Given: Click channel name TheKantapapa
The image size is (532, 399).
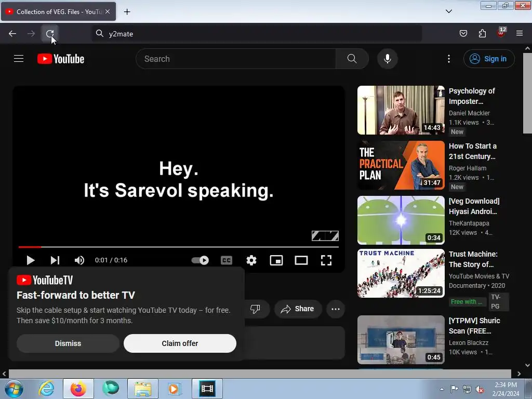Looking at the screenshot, I should (x=469, y=223).
